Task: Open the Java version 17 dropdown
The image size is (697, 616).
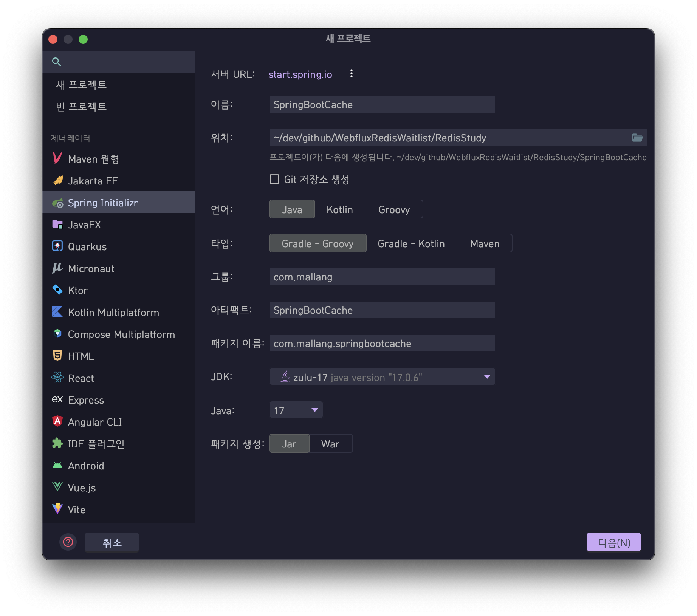Action: 296,410
